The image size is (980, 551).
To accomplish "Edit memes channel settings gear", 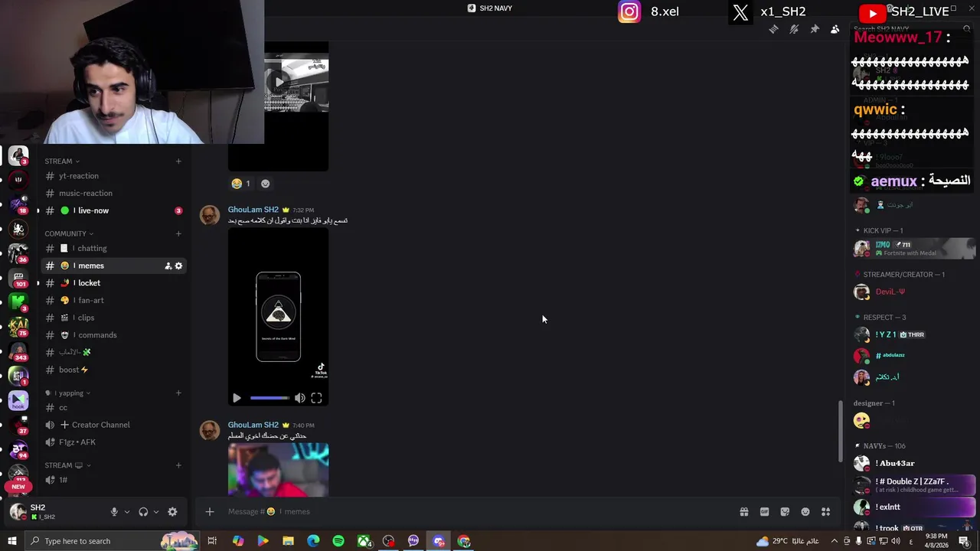I will click(178, 266).
